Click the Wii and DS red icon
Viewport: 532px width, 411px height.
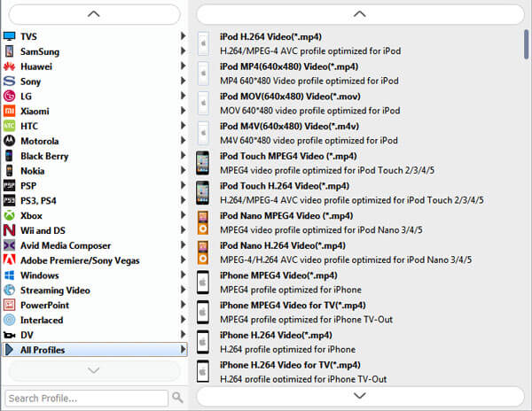9,230
